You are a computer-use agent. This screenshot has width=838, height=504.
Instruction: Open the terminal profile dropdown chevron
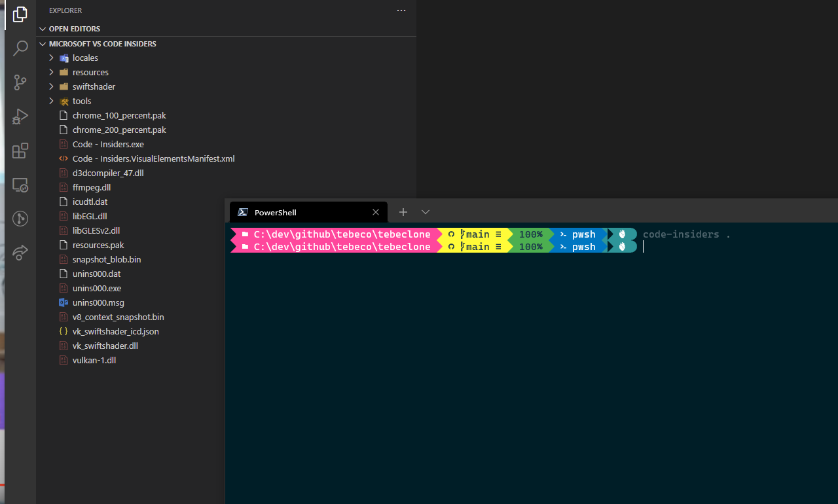tap(426, 212)
